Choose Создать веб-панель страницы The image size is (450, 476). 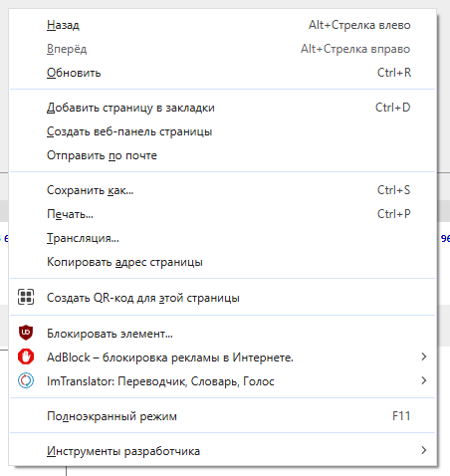tap(222, 131)
